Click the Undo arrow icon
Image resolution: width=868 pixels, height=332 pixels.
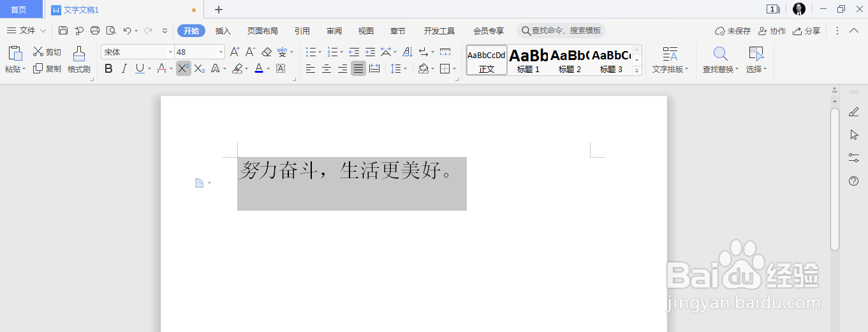click(127, 31)
